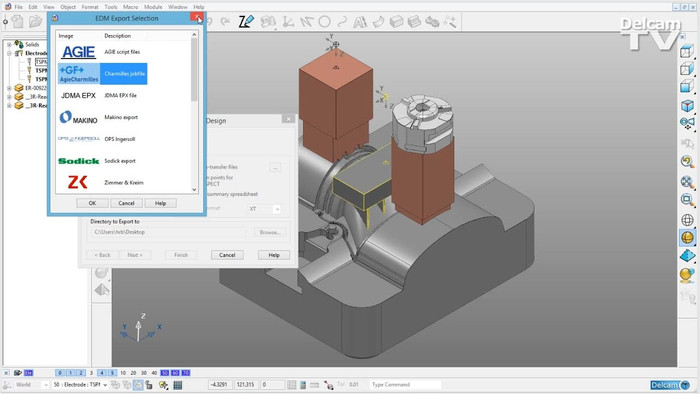Toggle level 0 button
The image size is (700, 394).
tap(60, 373)
